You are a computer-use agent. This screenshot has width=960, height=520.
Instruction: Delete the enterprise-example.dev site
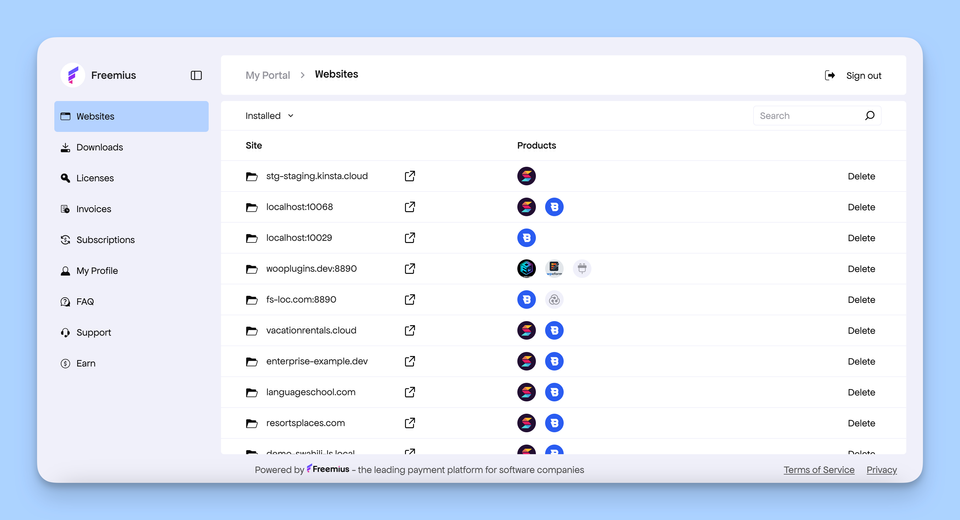(861, 362)
